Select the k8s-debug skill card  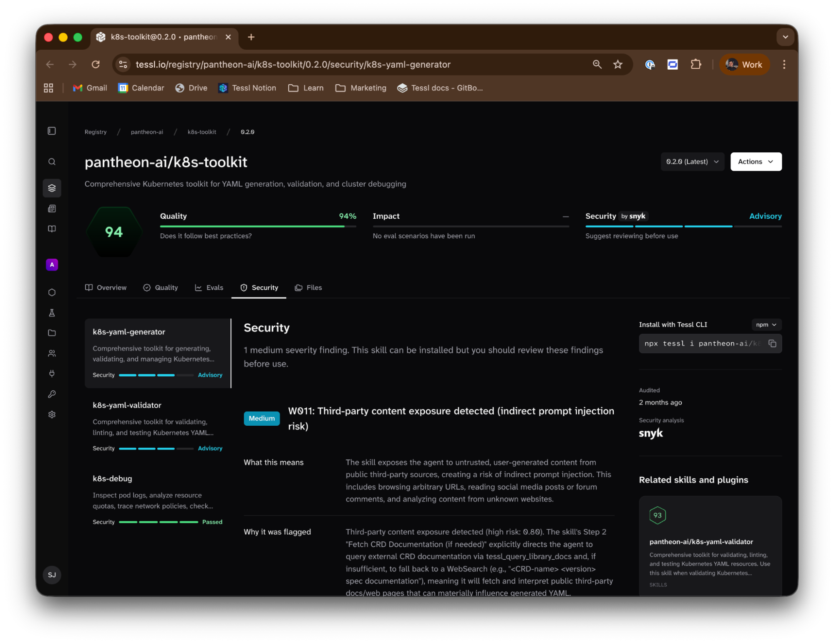(158, 500)
